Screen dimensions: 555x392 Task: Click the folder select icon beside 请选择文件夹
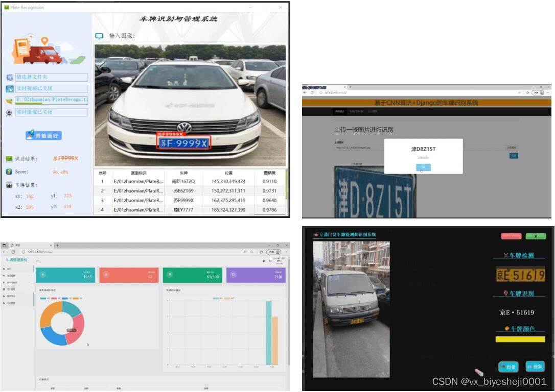click(10, 78)
